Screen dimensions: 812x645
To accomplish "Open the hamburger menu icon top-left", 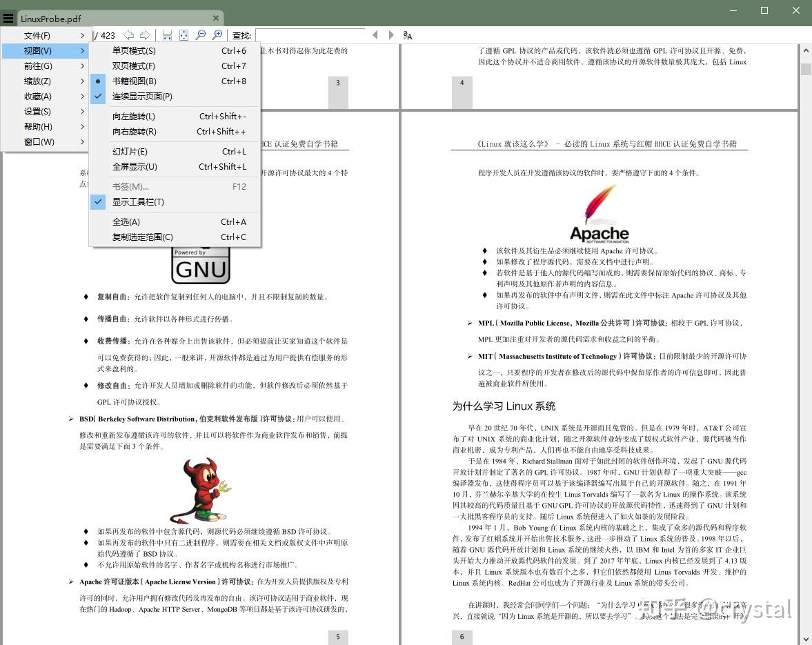I will click(8, 18).
